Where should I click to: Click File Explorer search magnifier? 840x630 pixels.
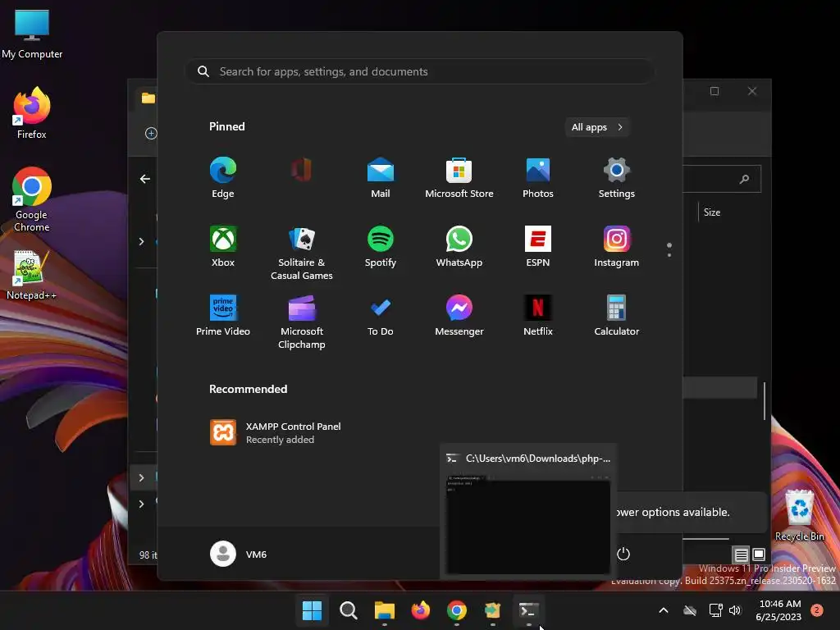[x=744, y=179]
